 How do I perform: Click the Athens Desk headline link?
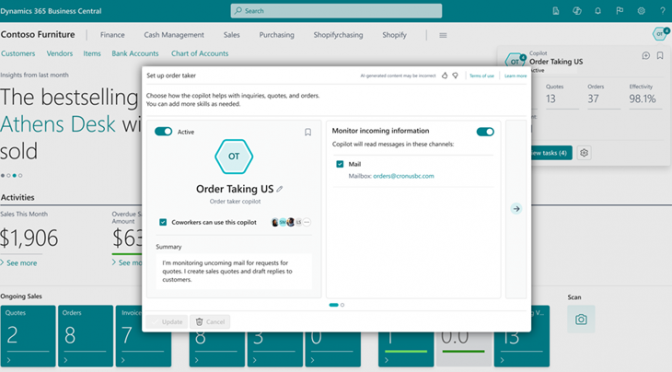(58, 124)
